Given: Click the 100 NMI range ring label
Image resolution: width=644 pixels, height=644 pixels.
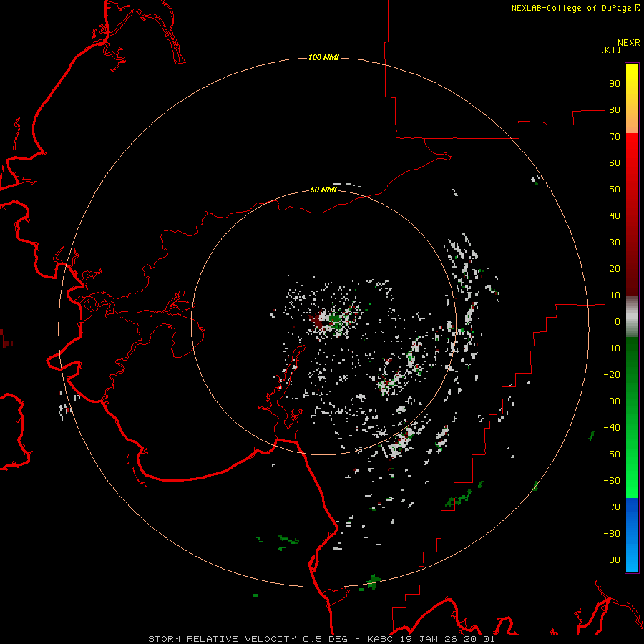Looking at the screenshot, I should (x=323, y=57).
